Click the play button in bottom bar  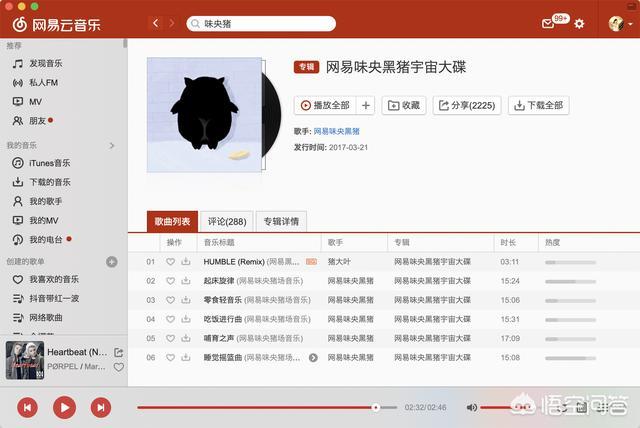click(x=64, y=407)
